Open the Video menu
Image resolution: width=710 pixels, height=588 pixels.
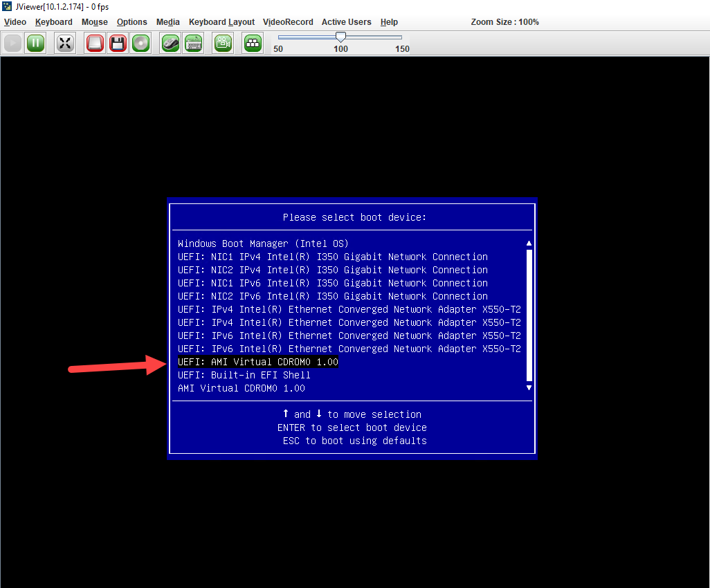[x=15, y=21]
